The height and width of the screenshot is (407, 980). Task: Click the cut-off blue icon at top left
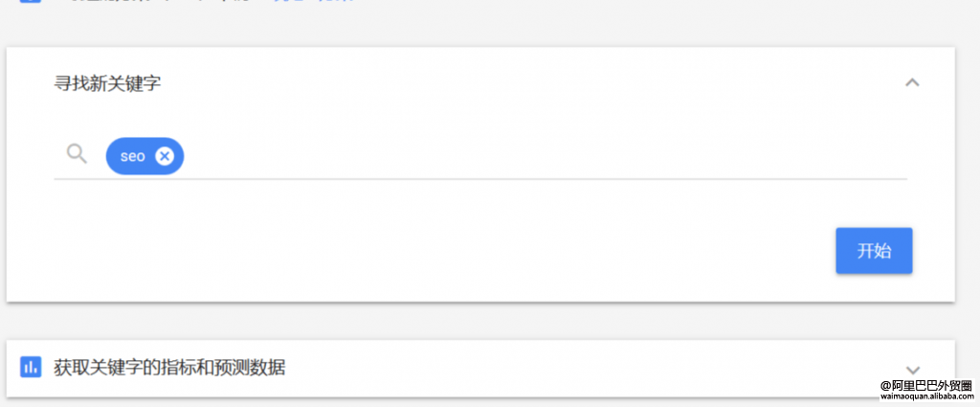click(32, 1)
